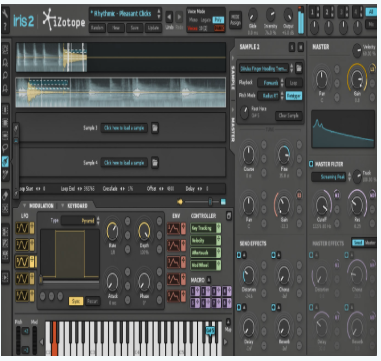Screen dimensions: 381x361
Task: Switch to the KEYBOARD tab
Action: click(77, 206)
